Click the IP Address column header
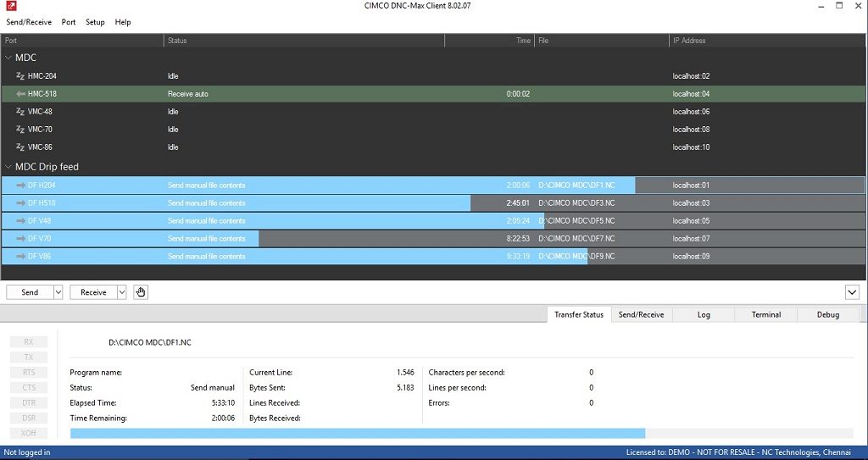This screenshot has height=460, width=868. tap(768, 41)
